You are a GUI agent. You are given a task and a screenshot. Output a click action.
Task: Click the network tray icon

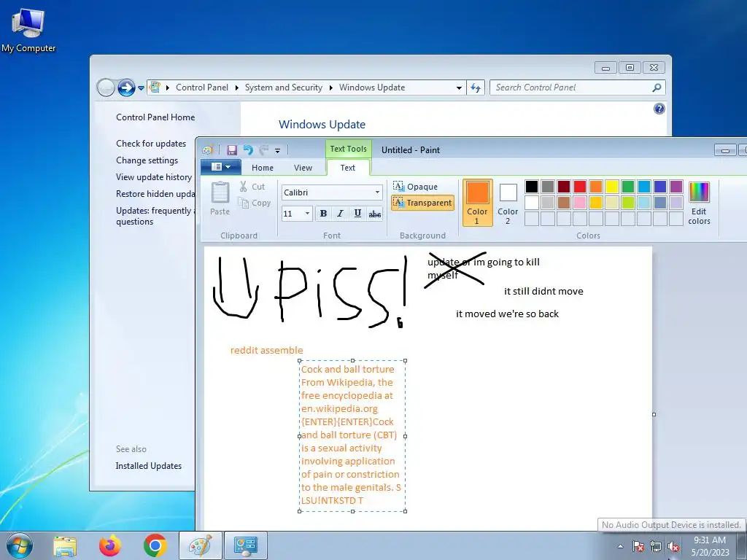tap(656, 546)
